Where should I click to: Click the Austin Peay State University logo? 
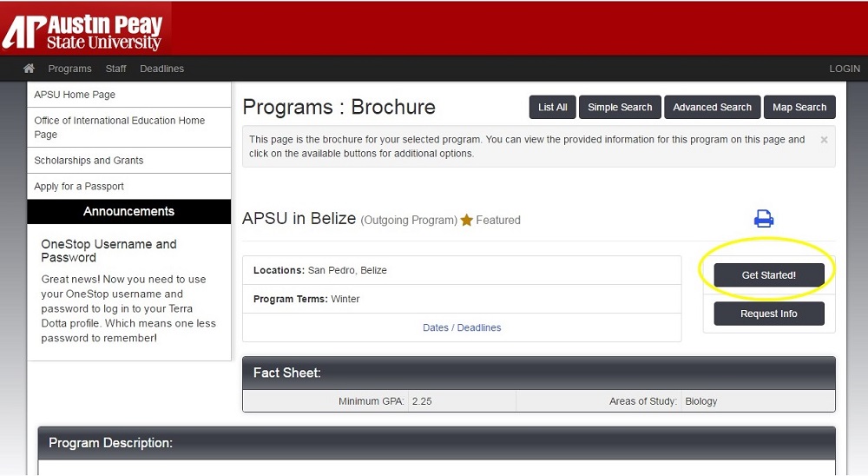[x=83, y=30]
